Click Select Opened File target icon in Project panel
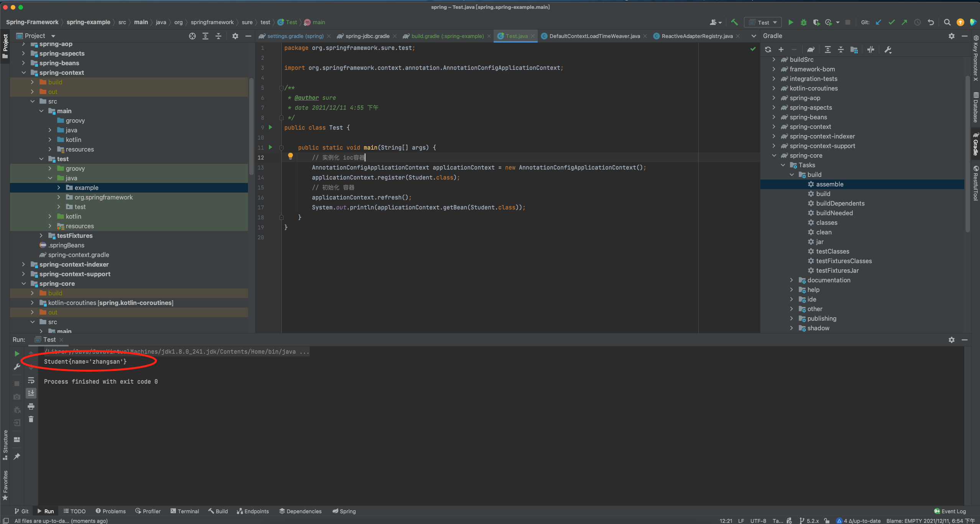 tap(192, 36)
